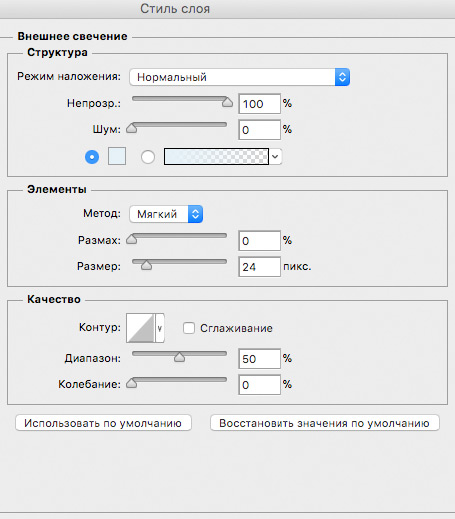Click the Использовать по умолчанию button
This screenshot has height=519, width=455.
[x=103, y=423]
